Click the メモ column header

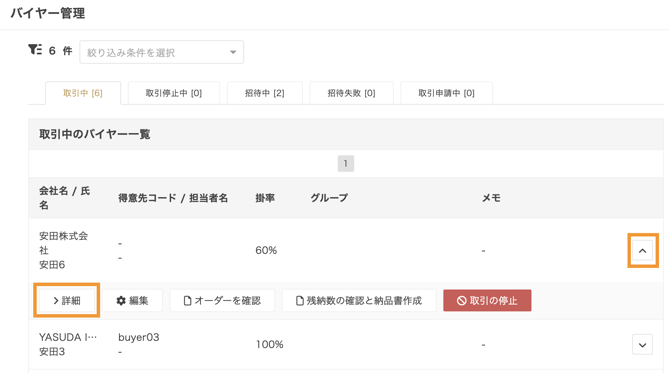(491, 198)
